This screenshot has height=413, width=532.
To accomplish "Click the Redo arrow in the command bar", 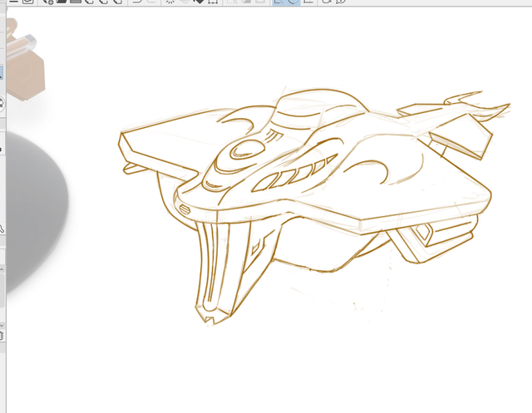I will 150,2.
